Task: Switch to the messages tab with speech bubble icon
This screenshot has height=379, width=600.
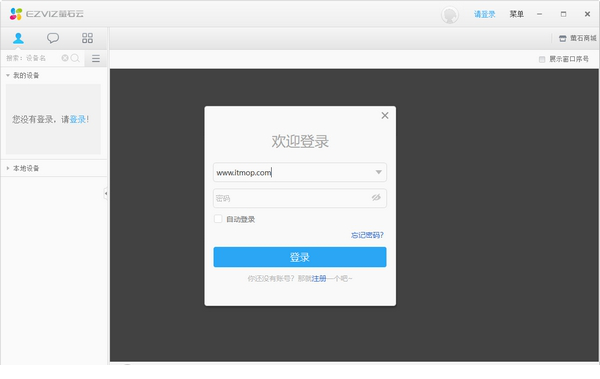Action: click(x=53, y=38)
